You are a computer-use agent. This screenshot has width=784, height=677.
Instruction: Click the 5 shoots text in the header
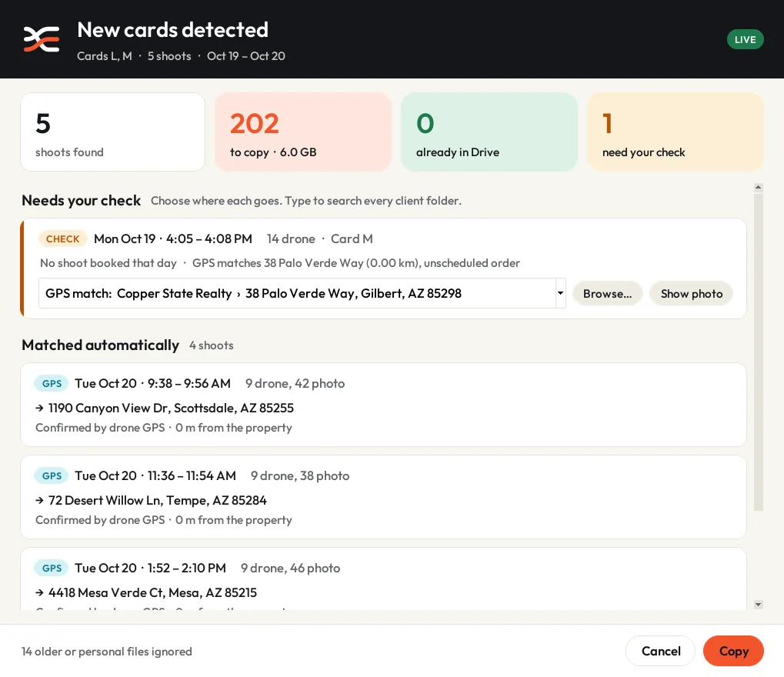pos(169,56)
